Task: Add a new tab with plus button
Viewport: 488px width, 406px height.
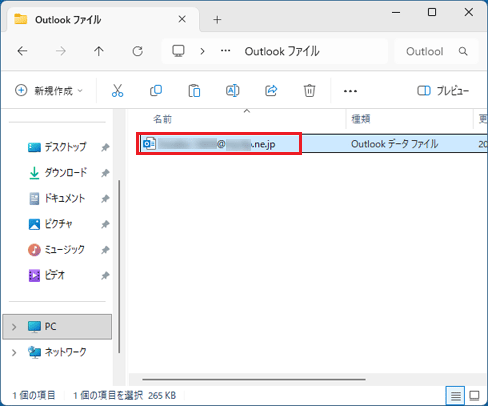Action: (x=217, y=20)
